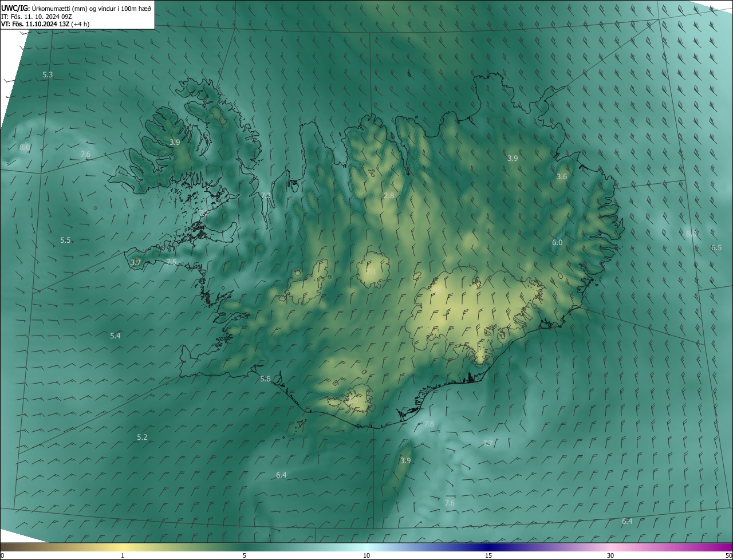Click the 7.5 map value label
733x560 pixels.
click(171, 262)
